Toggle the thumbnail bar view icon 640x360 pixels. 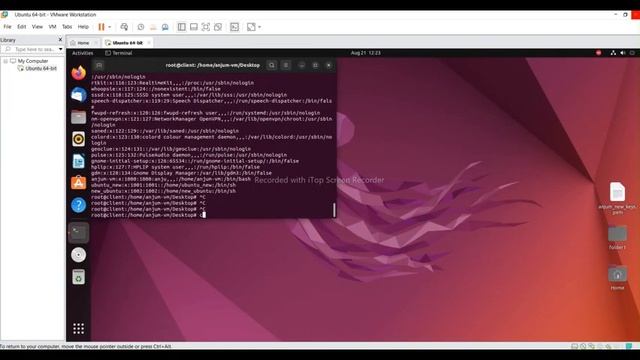pyautogui.click(x=194, y=27)
